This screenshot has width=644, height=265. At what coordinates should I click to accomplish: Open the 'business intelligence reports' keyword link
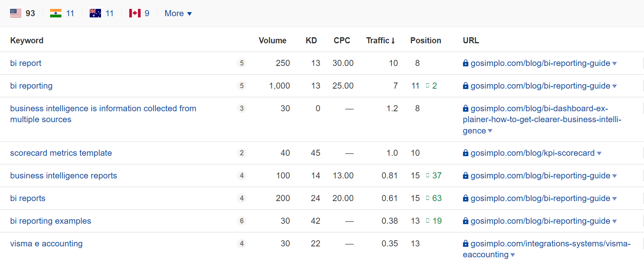(x=63, y=176)
